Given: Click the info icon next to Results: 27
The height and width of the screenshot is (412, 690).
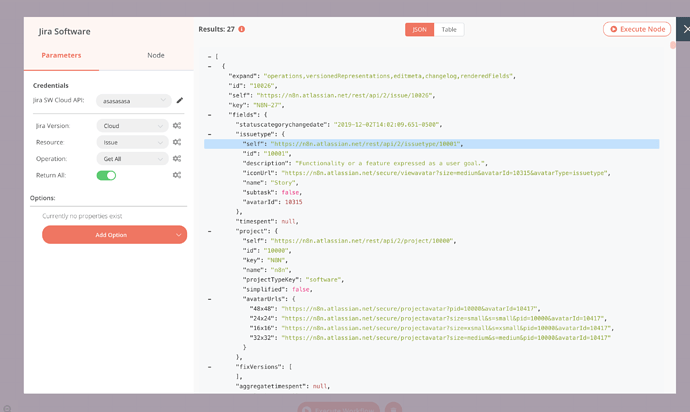Looking at the screenshot, I should pos(243,30).
